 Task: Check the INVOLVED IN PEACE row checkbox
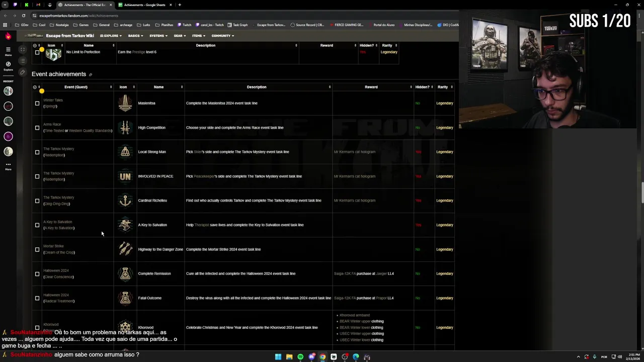(x=37, y=176)
